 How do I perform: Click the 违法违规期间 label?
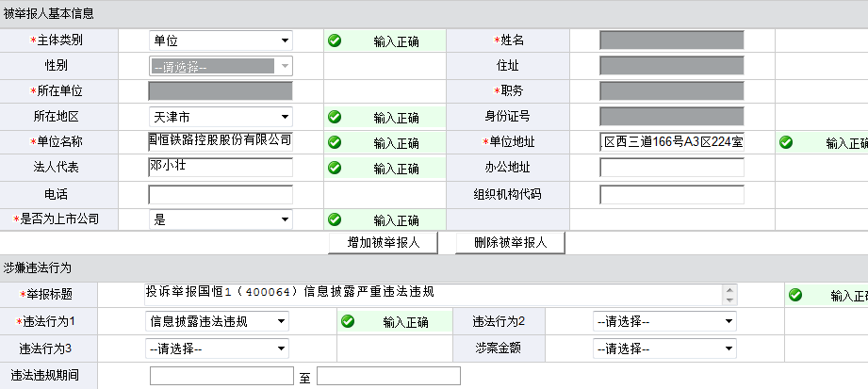click(45, 375)
